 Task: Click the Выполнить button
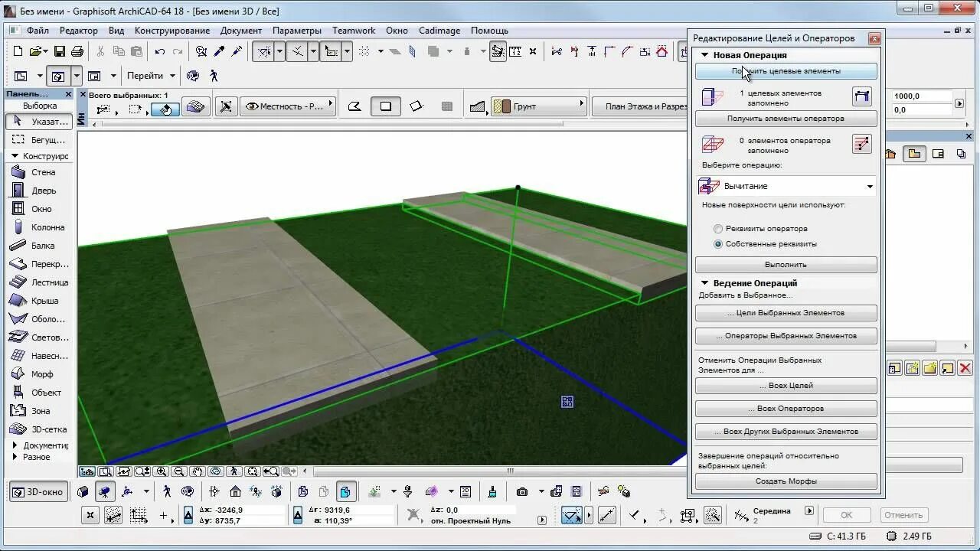(786, 265)
